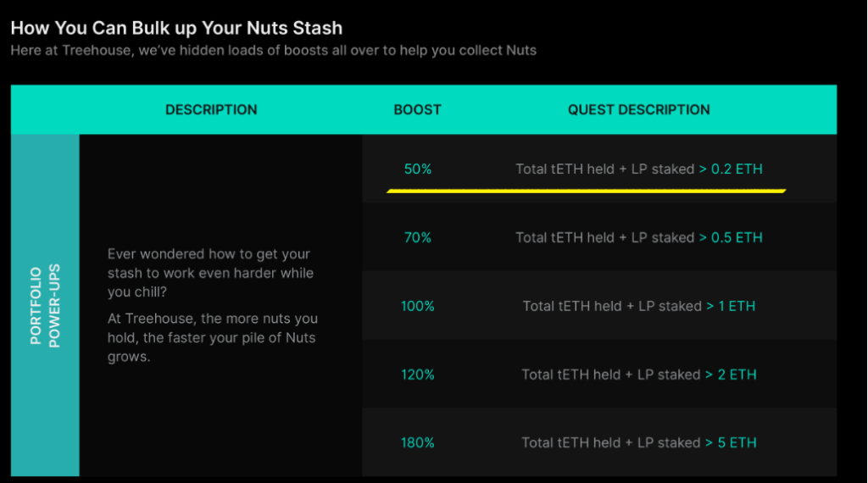
Task: Click the 'Here at Treehouse' subtitle text
Action: (x=274, y=50)
